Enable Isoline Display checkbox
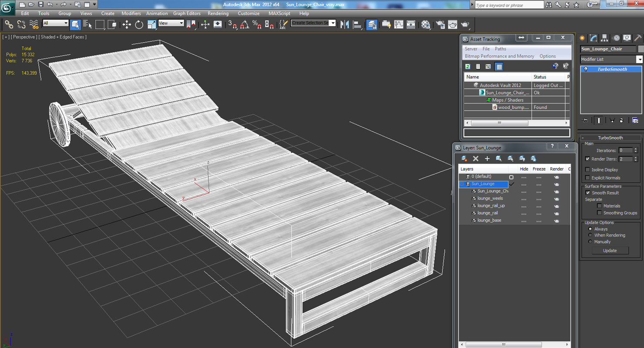The width and height of the screenshot is (644, 348). pos(587,170)
